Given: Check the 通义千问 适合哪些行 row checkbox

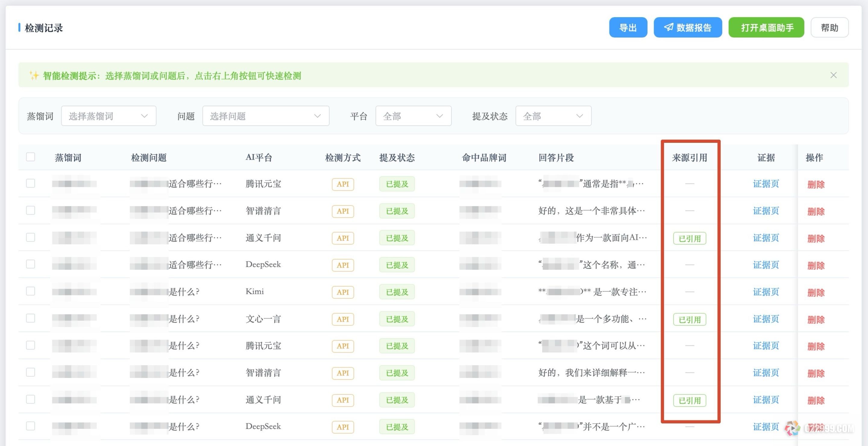Looking at the screenshot, I should pyautogui.click(x=31, y=237).
